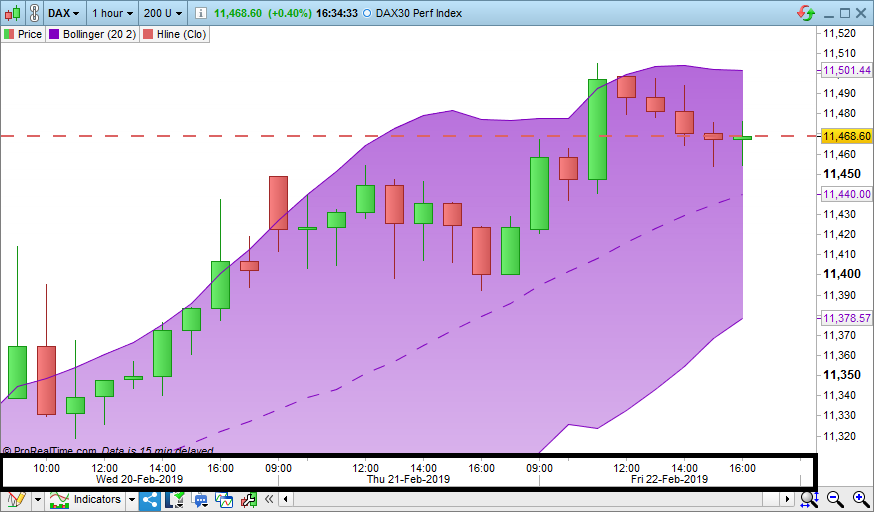
Task: Collapse toolbar with double chevron
Action: [x=269, y=499]
